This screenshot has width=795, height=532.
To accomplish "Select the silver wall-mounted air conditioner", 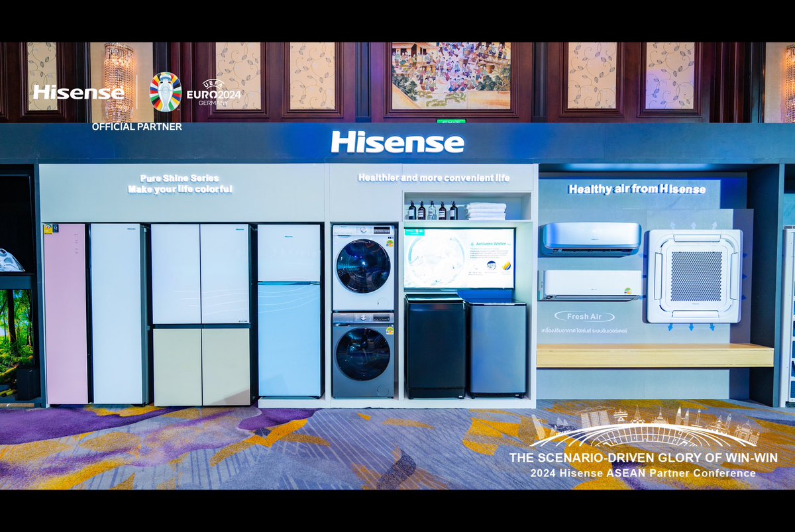I will (592, 238).
